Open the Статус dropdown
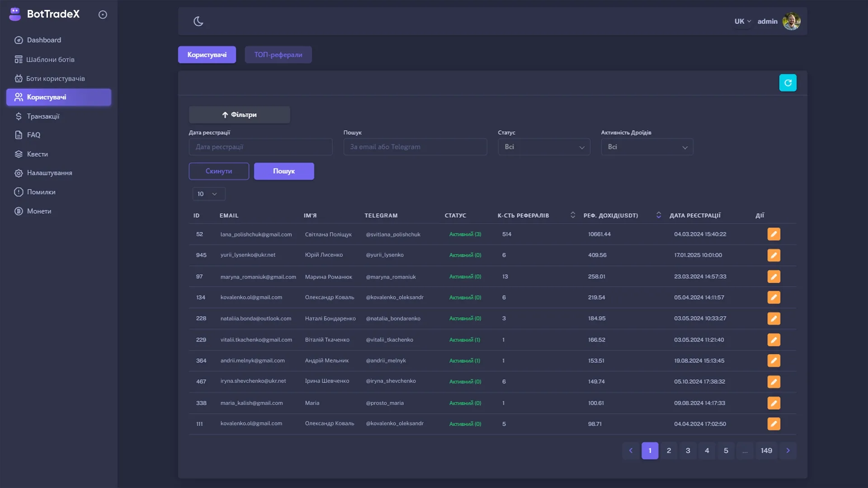868x488 pixels. coord(544,147)
